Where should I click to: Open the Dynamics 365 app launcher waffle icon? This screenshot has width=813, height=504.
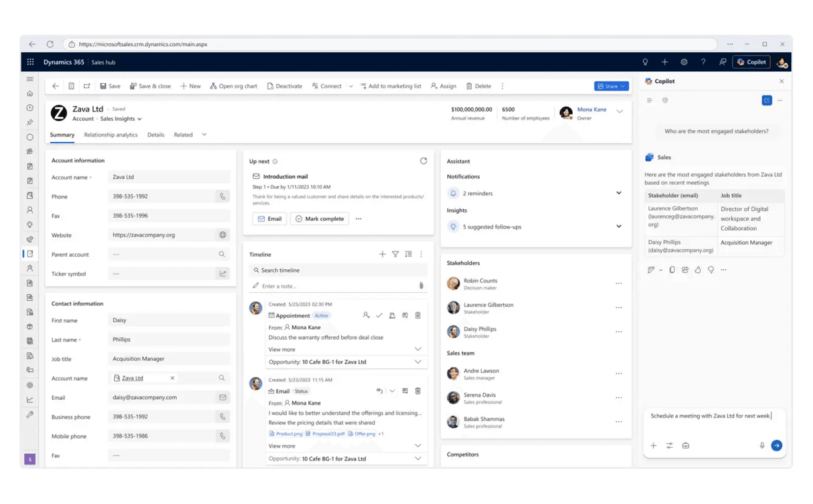[30, 62]
